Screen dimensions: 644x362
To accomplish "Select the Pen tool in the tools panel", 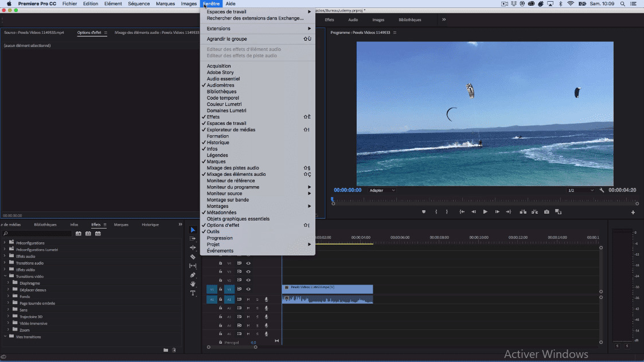I will click(x=193, y=274).
